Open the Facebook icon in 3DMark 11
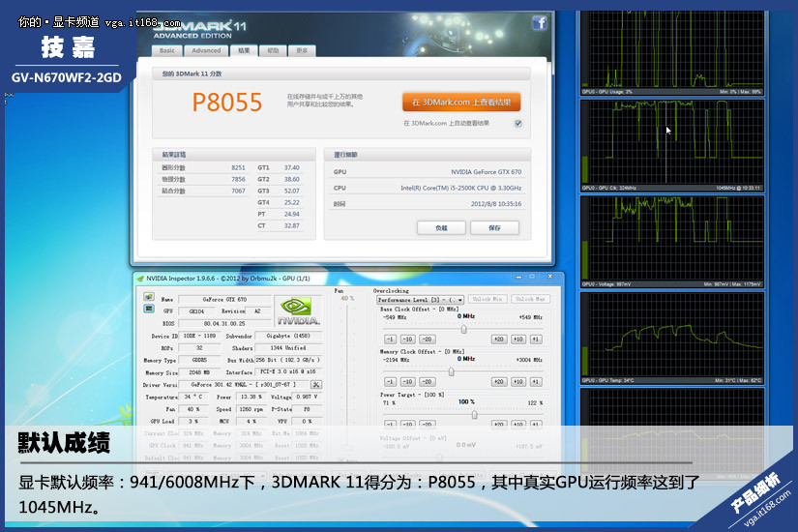The height and width of the screenshot is (532, 798). tap(540, 22)
